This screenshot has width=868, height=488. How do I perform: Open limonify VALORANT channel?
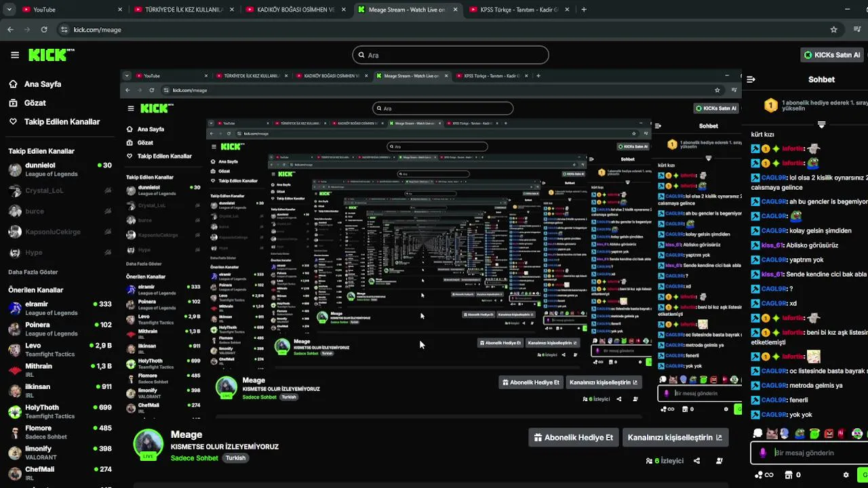point(60,453)
